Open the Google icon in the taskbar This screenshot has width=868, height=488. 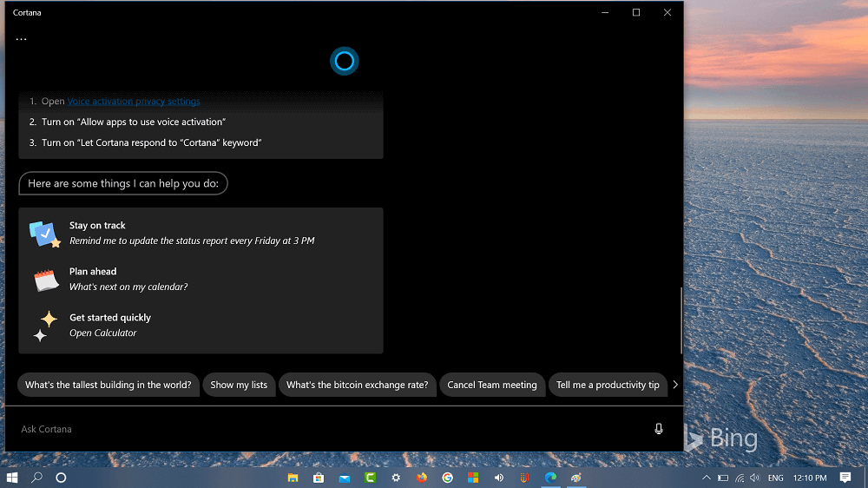pyautogui.click(x=447, y=478)
